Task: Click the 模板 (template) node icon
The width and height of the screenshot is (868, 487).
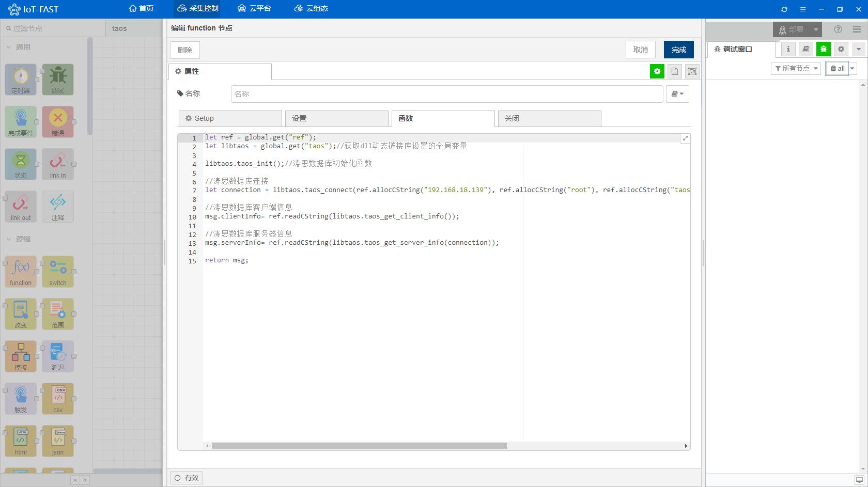Action: 21,356
